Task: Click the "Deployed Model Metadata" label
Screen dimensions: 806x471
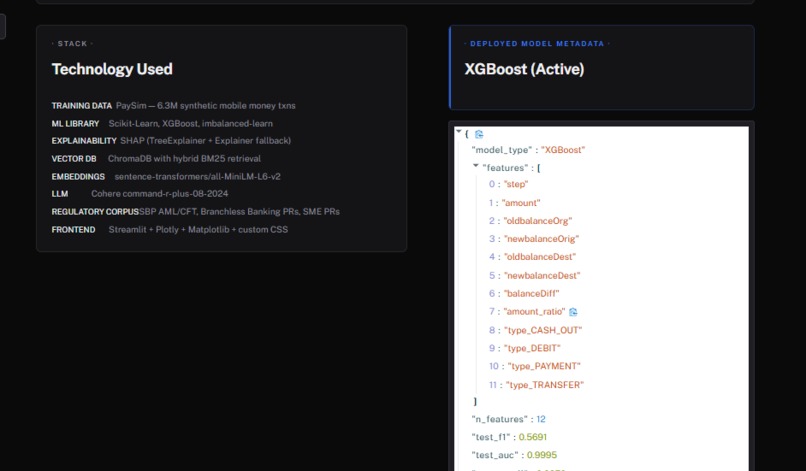Action: click(537, 44)
